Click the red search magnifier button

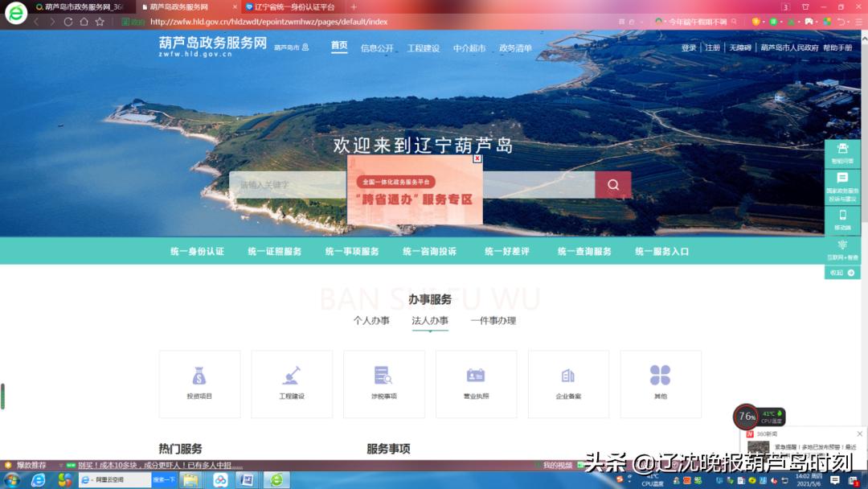613,184
